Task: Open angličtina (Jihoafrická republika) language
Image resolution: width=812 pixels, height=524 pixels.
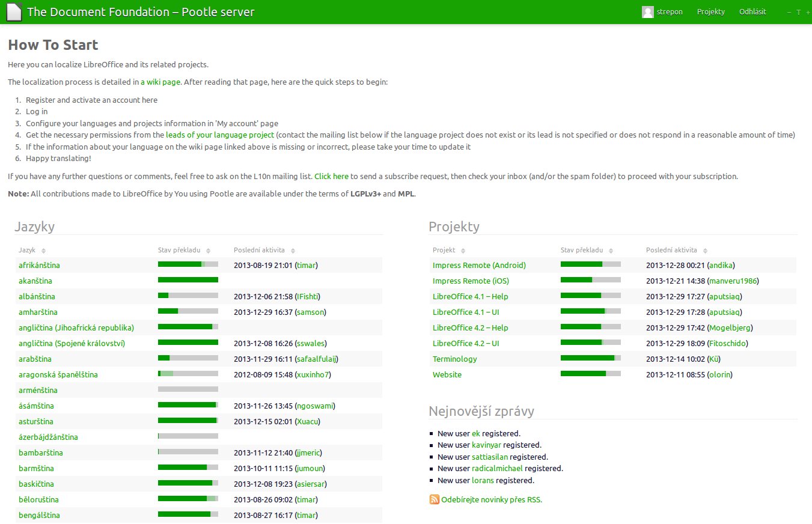Action: pyautogui.click(x=76, y=327)
